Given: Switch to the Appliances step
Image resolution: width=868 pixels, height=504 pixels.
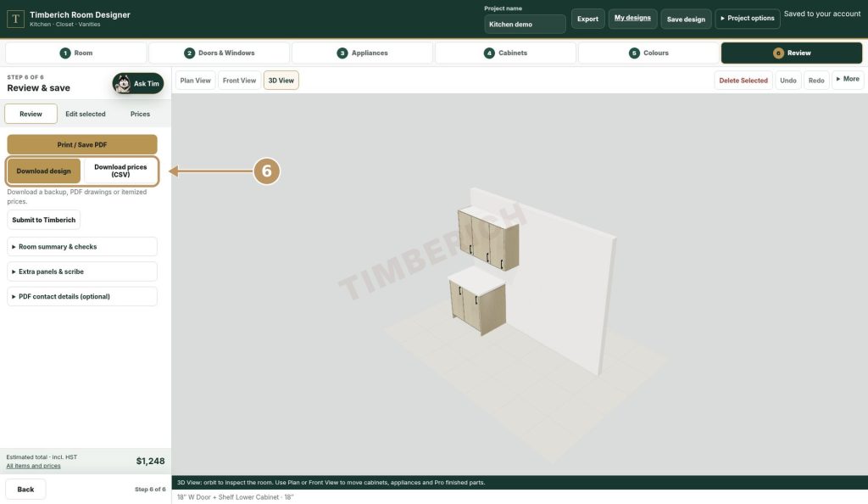Looking at the screenshot, I should pyautogui.click(x=362, y=53).
